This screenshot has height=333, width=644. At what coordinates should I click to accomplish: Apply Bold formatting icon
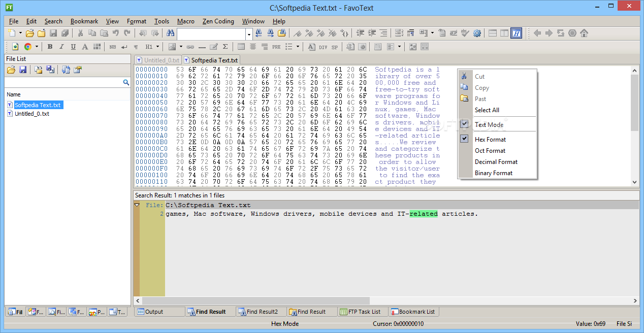50,47
